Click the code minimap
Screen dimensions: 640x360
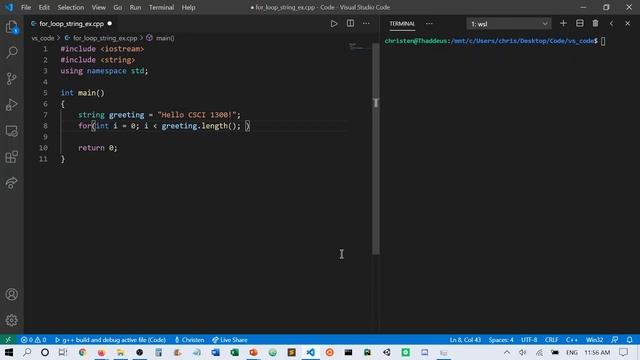359,47
